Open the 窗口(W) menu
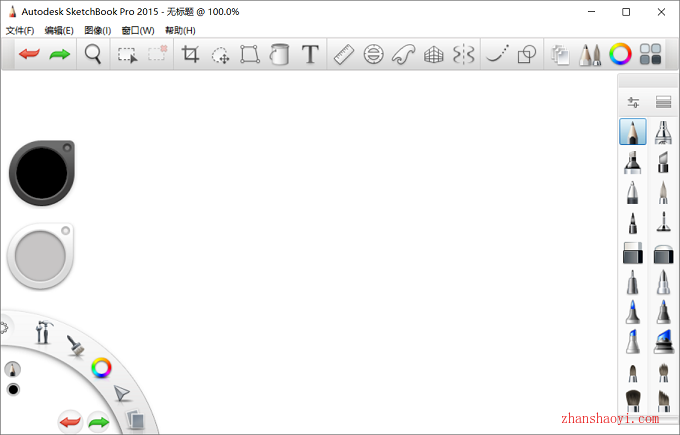 pyautogui.click(x=138, y=30)
